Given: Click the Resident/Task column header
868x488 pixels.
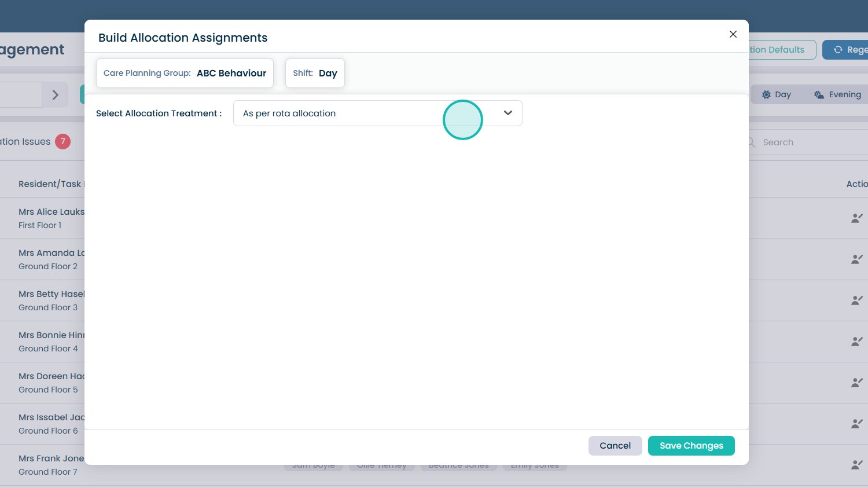Looking at the screenshot, I should 52,184.
